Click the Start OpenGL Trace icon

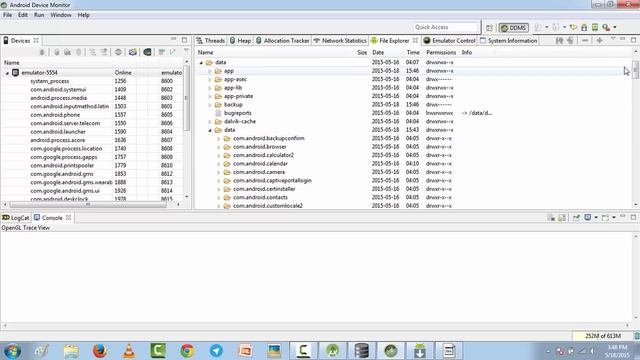[172, 52]
